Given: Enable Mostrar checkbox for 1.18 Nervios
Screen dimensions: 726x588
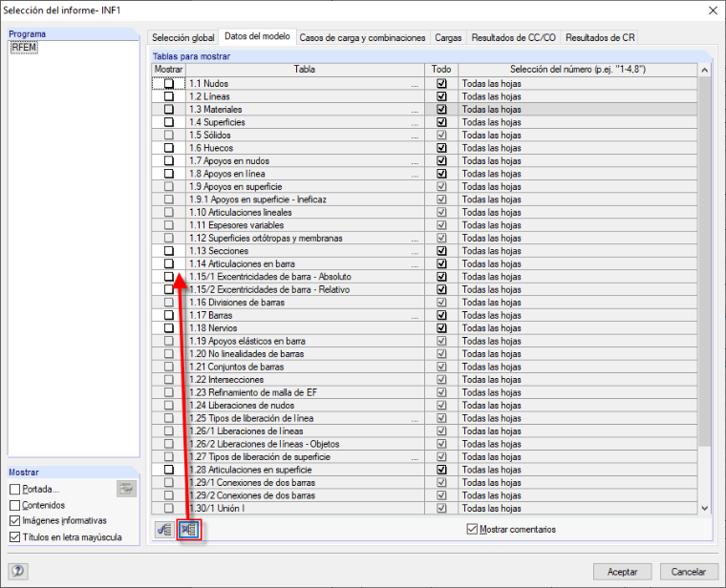Looking at the screenshot, I should click(169, 328).
